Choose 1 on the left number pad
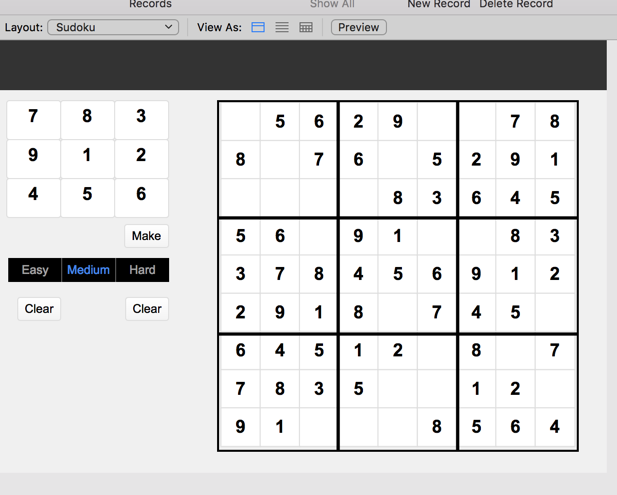The height and width of the screenshot is (495, 617). (x=87, y=159)
